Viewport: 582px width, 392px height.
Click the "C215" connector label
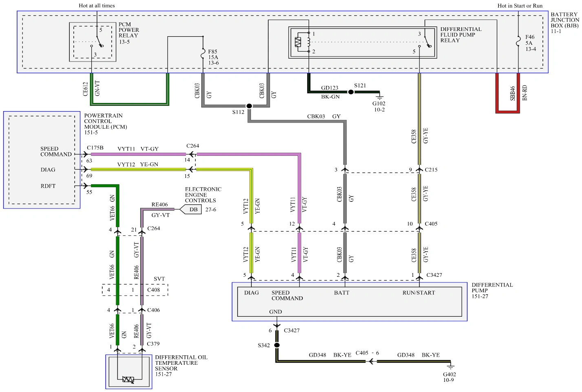pos(431,170)
